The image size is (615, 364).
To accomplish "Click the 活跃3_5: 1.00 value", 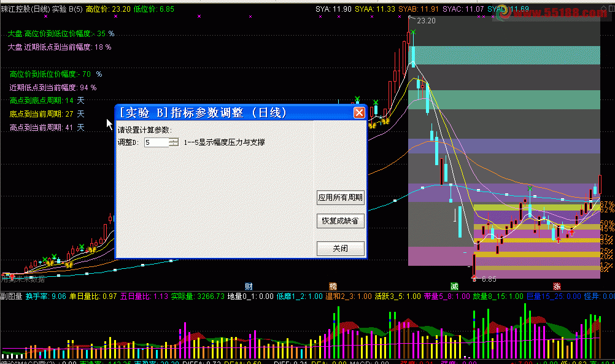I will (398, 296).
